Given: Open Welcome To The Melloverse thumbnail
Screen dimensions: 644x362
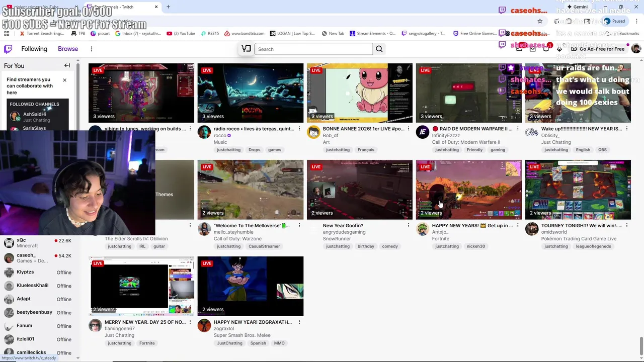Looking at the screenshot, I should click(x=251, y=190).
